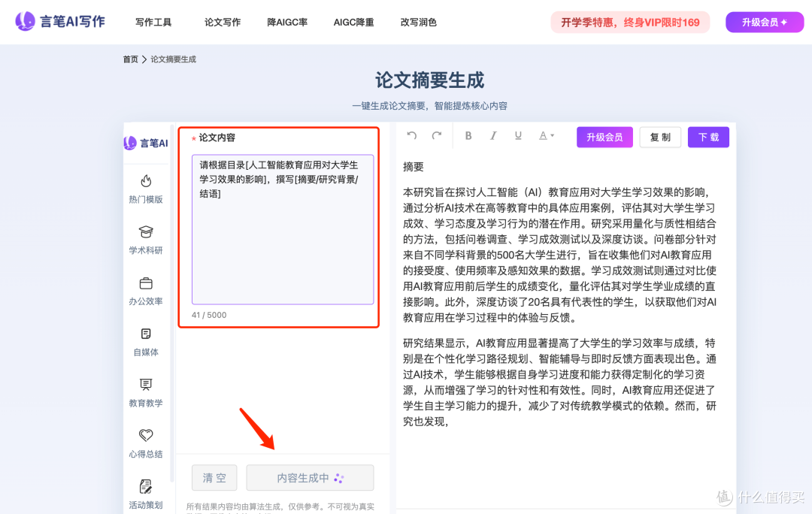Click the 论文内容 field label
Viewport: 812px width, 514px height.
click(x=217, y=138)
